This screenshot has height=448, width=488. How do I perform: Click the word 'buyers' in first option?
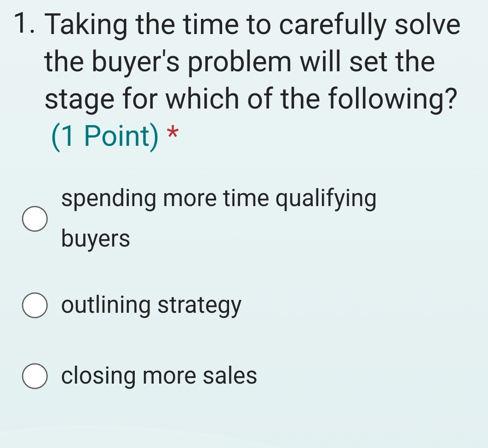click(x=96, y=239)
